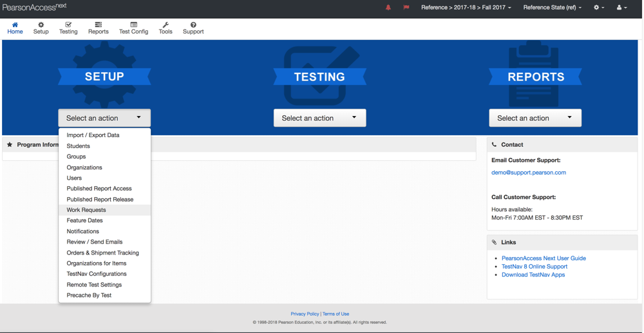
Task: Open the user account menu in header
Action: [x=621, y=8]
